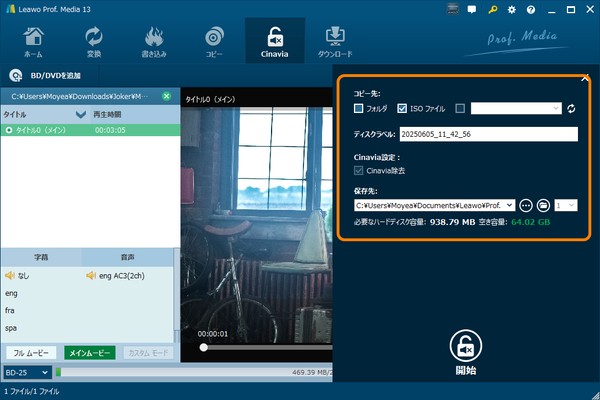Screen dimensions: 600x400
Task: Click the 字幕 subtitle column header
Action: (x=41, y=257)
